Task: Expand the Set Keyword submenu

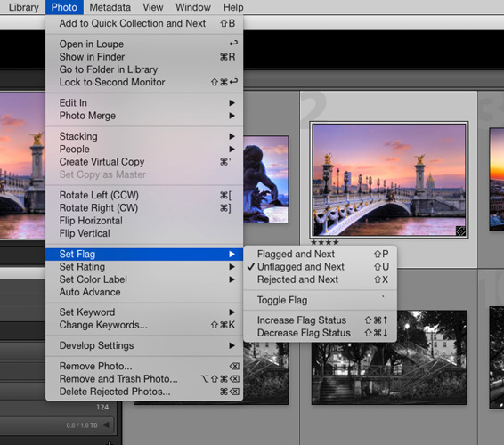Action: (x=144, y=312)
